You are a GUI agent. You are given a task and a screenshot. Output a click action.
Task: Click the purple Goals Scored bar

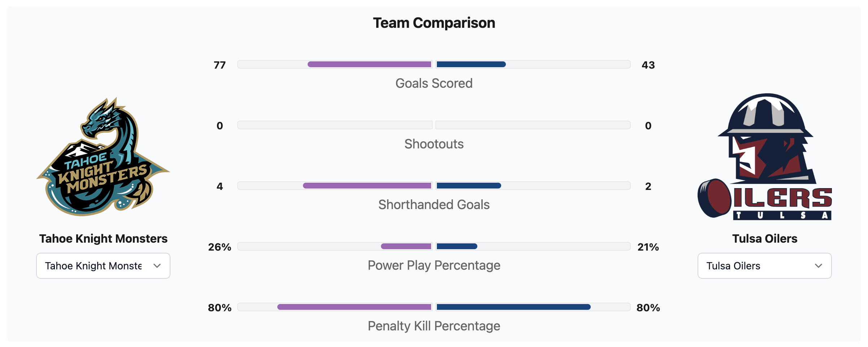[369, 64]
